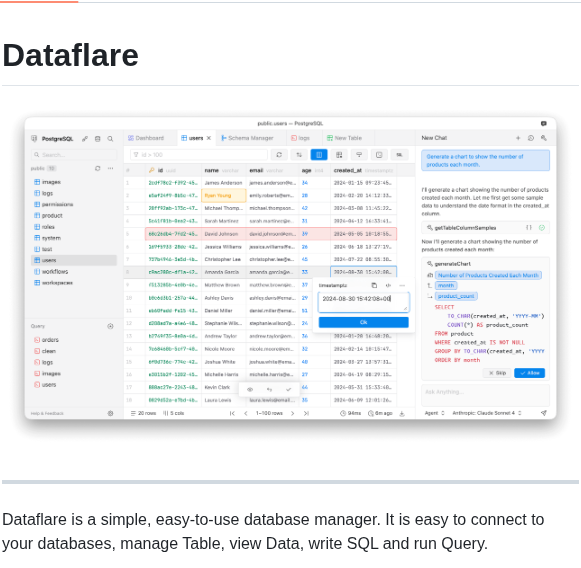Open settings gear near Help & Feedback
The image size is (581, 568).
tap(110, 413)
